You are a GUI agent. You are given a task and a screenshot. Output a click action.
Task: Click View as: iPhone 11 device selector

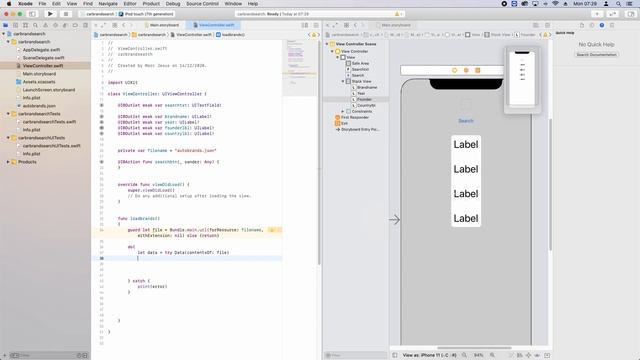tap(429, 355)
